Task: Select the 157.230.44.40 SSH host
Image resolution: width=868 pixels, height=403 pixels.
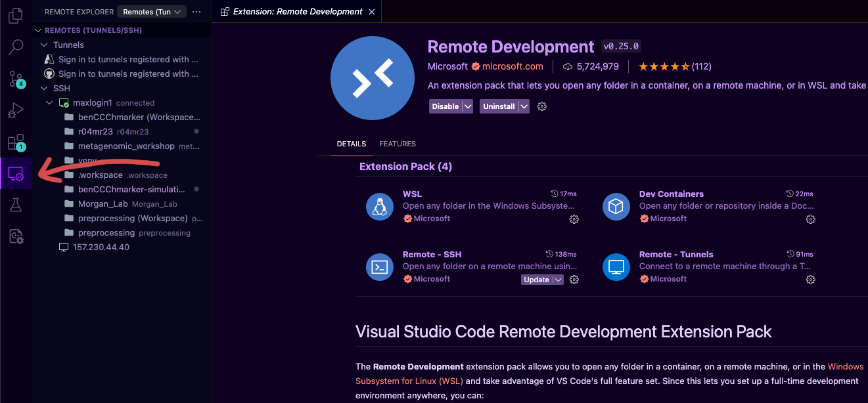Action: pyautogui.click(x=122, y=247)
